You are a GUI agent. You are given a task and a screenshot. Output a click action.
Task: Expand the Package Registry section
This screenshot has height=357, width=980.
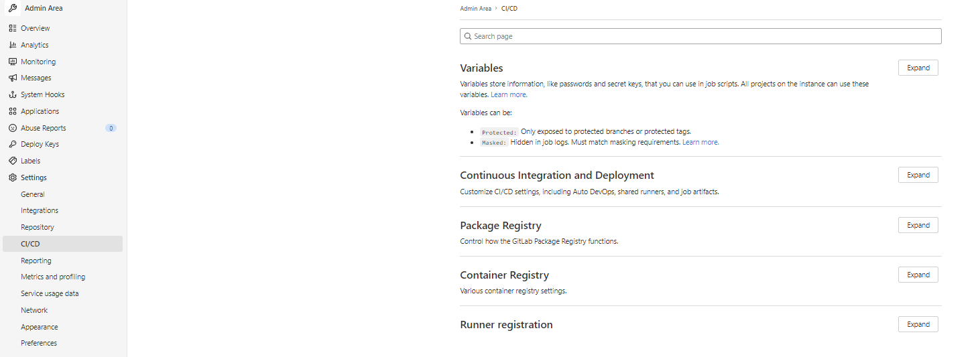918,225
